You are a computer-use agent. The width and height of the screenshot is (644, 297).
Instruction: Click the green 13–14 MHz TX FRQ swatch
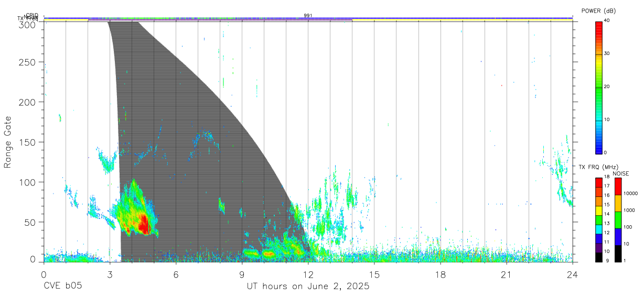(x=599, y=220)
